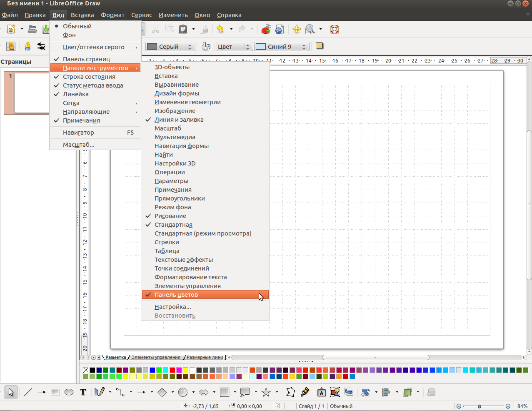532x411 pixels.
Task: Select the Flowchart shapes tool
Action: (225, 392)
